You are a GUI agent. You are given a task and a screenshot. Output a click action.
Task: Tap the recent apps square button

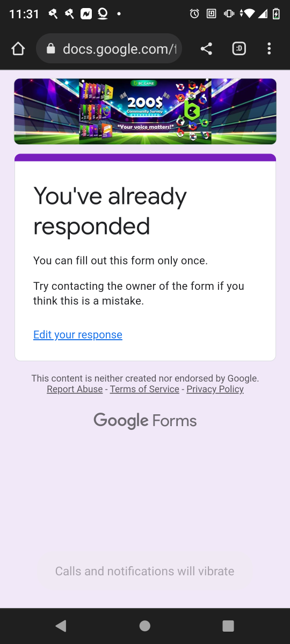tap(228, 626)
